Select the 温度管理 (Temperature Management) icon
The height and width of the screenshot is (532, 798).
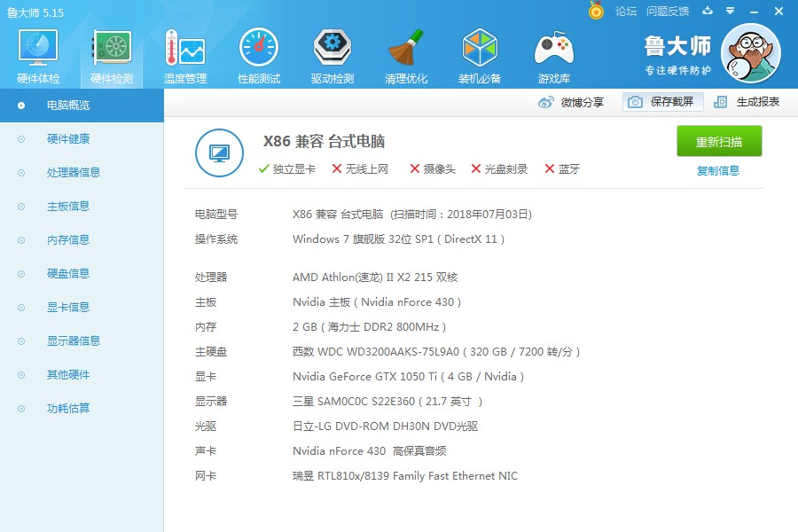pyautogui.click(x=184, y=51)
